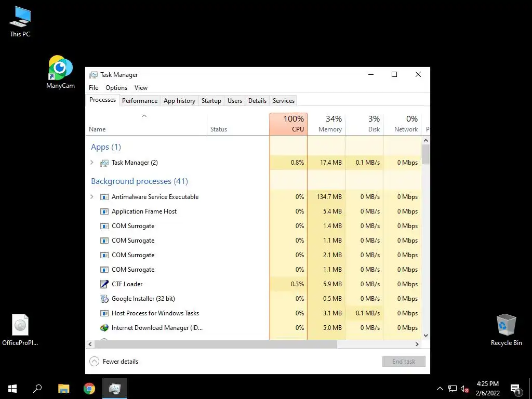The height and width of the screenshot is (399, 532).
Task: Open the Action Center notifications icon
Action: [515, 389]
